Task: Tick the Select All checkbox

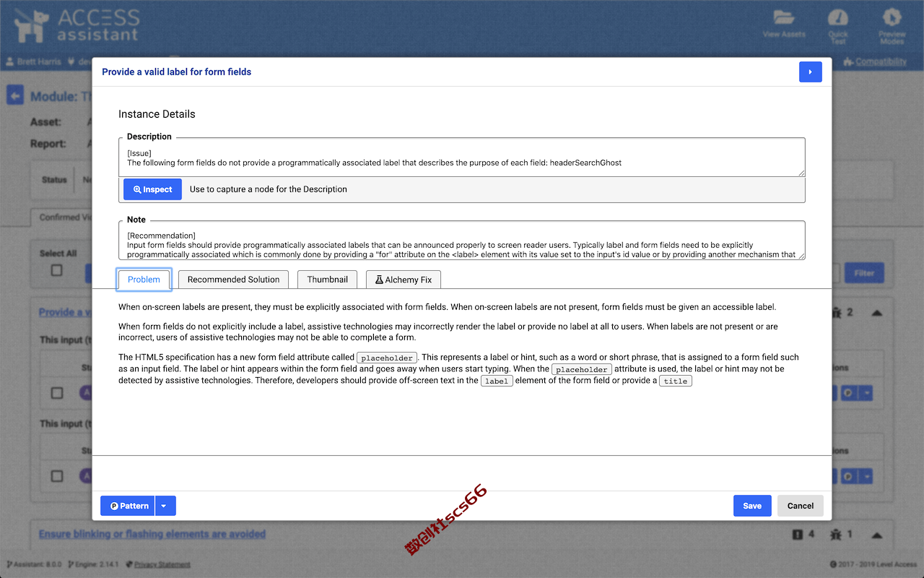Action: click(56, 270)
